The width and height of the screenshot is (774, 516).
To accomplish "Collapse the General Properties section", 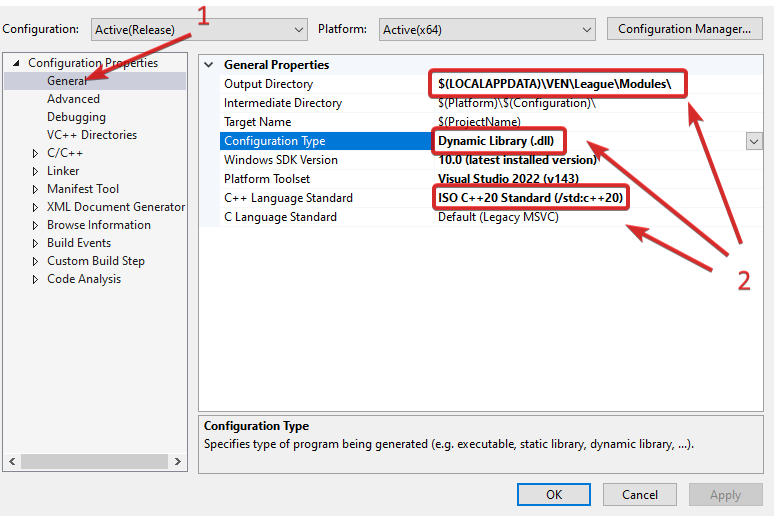I will click(209, 65).
